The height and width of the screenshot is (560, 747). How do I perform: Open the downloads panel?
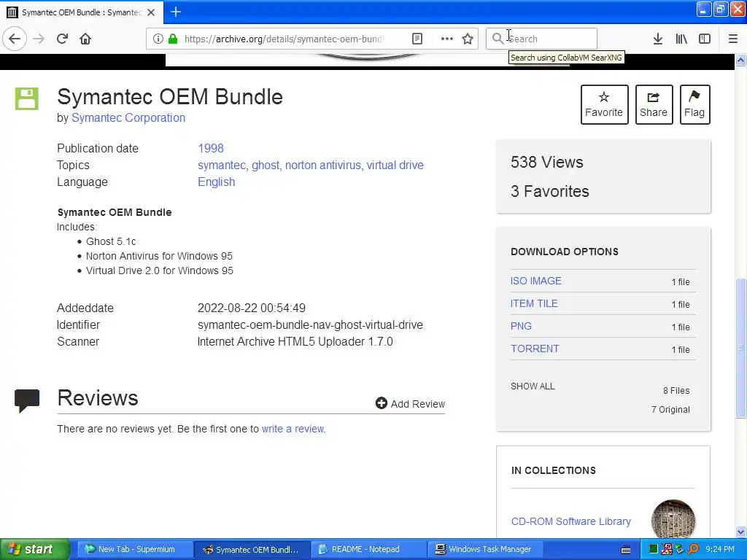click(658, 39)
